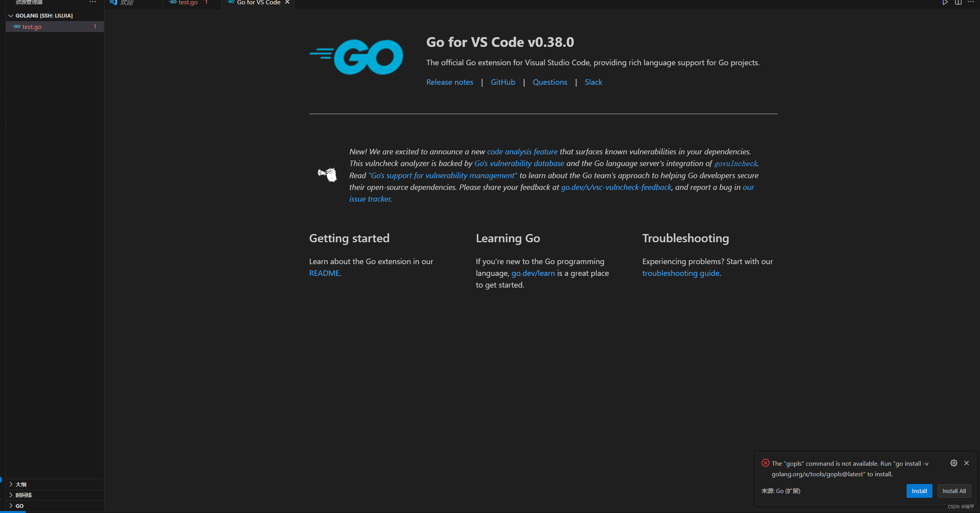This screenshot has width=980, height=513.
Task: Open the notification settings gear
Action: 954,463
